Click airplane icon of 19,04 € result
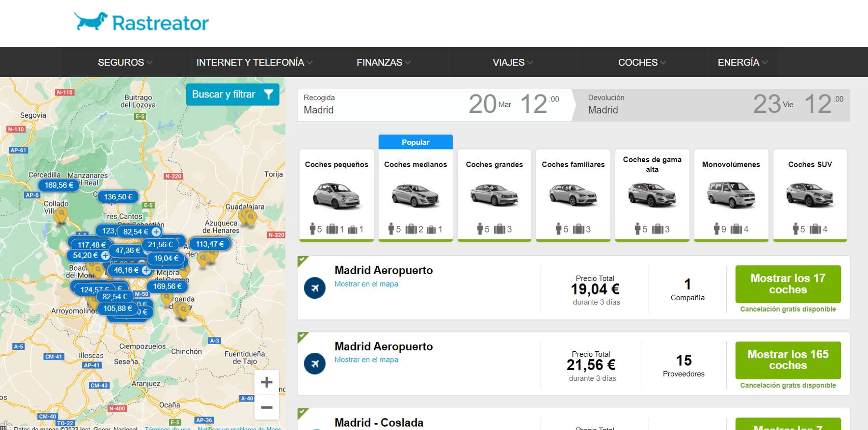Image resolution: width=868 pixels, height=430 pixels. coord(314,288)
